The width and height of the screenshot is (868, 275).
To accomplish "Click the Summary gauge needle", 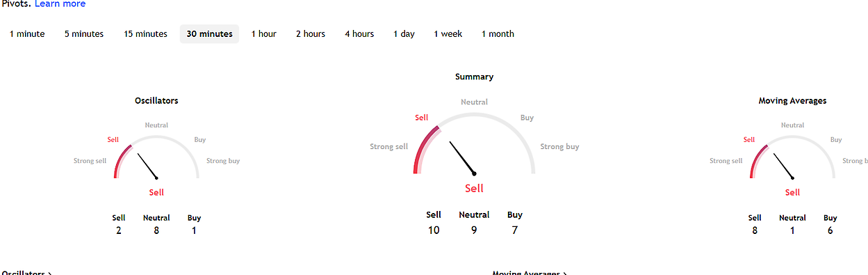I will pyautogui.click(x=462, y=158).
